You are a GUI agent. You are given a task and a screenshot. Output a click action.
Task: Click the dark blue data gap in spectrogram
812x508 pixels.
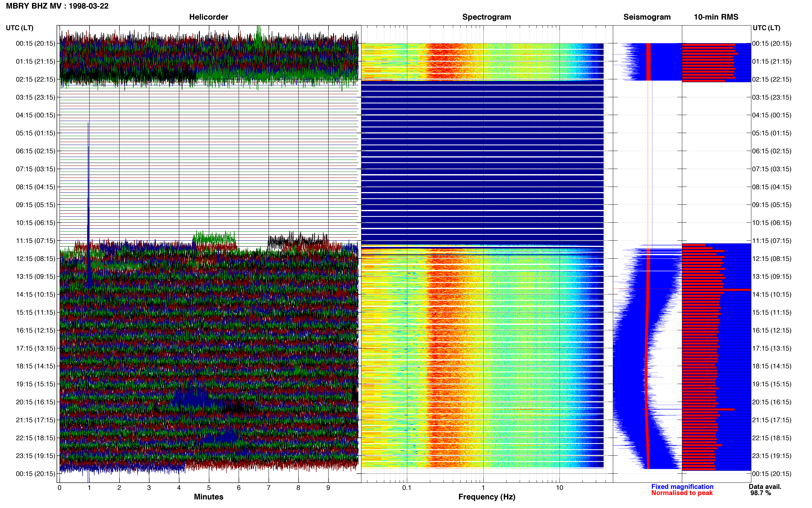tap(482, 163)
